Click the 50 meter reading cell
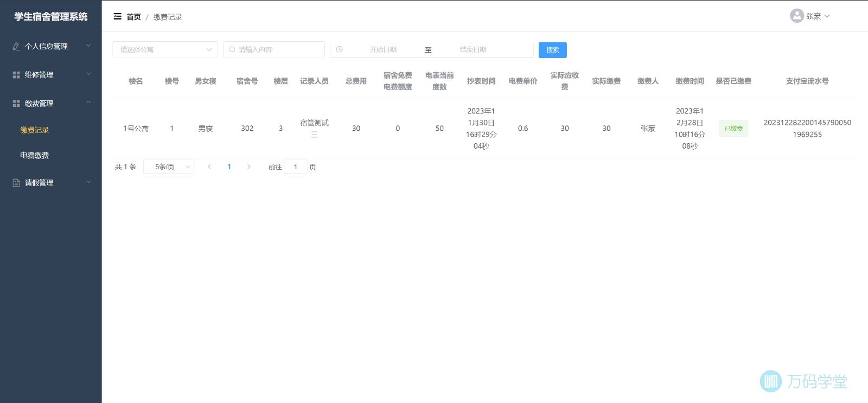Screen dimensions: 868x403 point(439,129)
